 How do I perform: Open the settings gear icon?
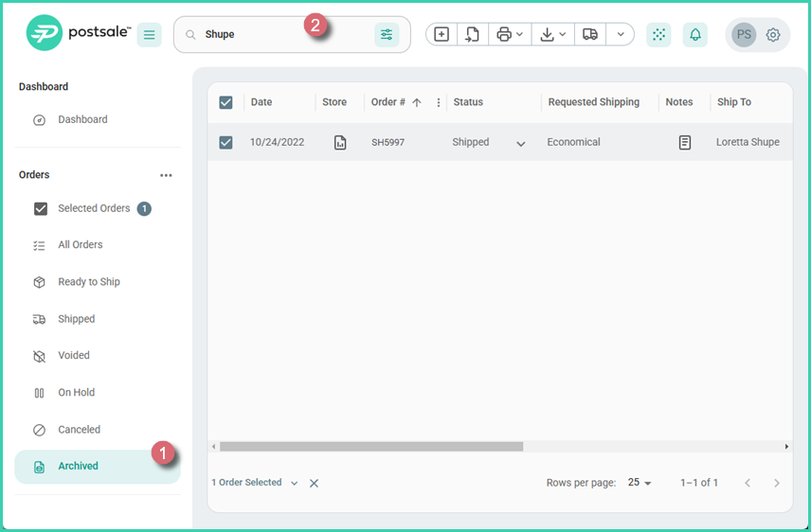click(x=773, y=35)
